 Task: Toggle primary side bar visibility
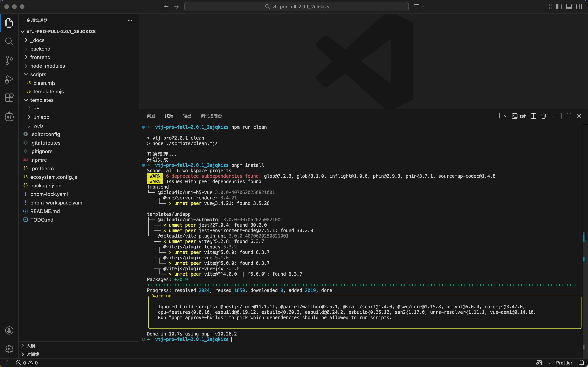(559, 7)
